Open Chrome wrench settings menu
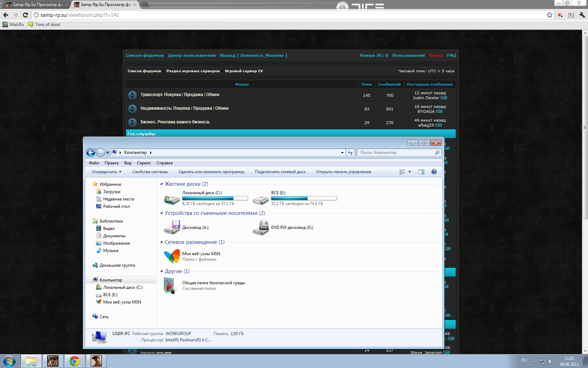 tap(582, 15)
